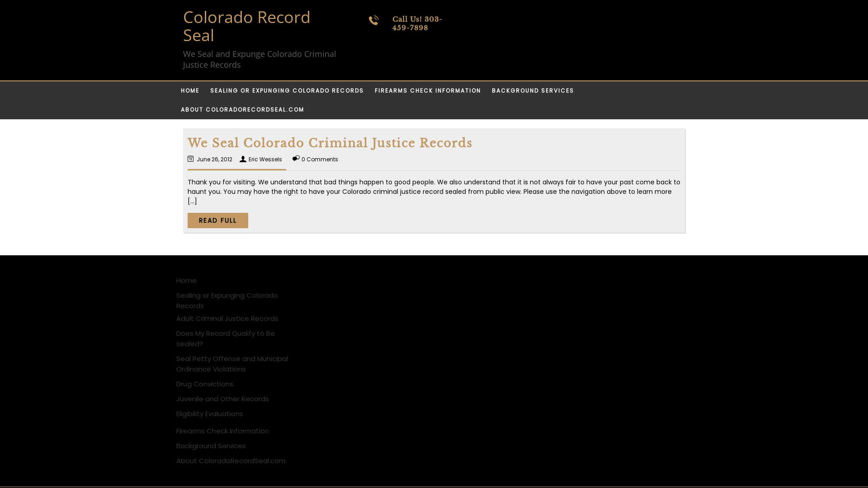868x488 pixels.
Task: Click the Sealing or Expunging Colorado Records footer link
Action: pyautogui.click(x=226, y=300)
